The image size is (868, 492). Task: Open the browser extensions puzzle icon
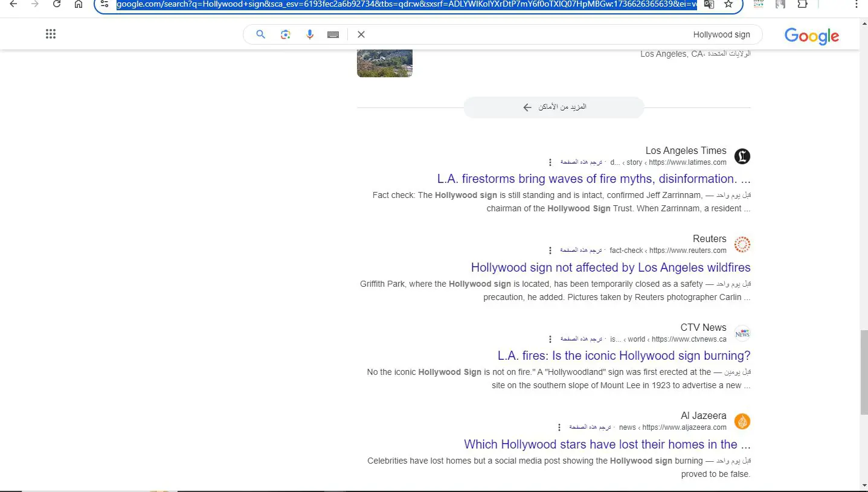(802, 4)
